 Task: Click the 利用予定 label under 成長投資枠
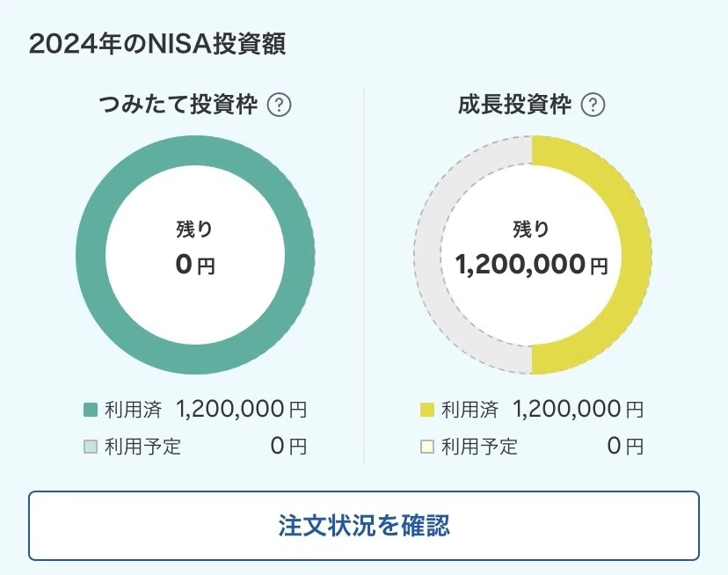pos(479,447)
